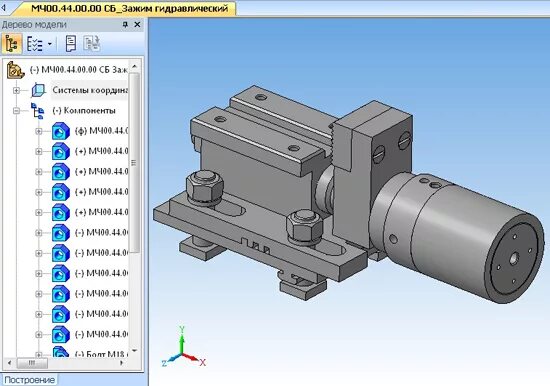Collapse the (-) Компоненты node
The image size is (550, 386).
click(16, 111)
